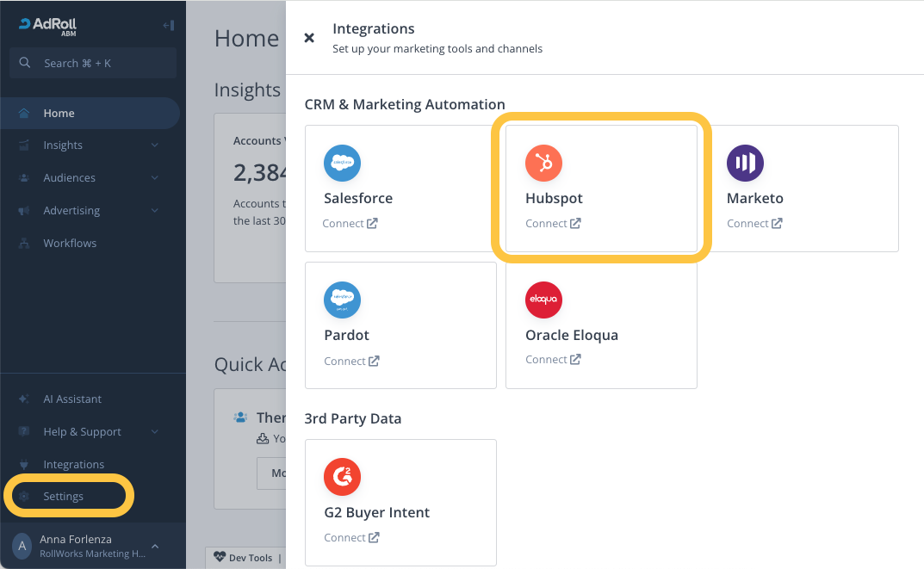Click Connect link for Marketo
This screenshot has height=569, width=924.
pos(753,224)
